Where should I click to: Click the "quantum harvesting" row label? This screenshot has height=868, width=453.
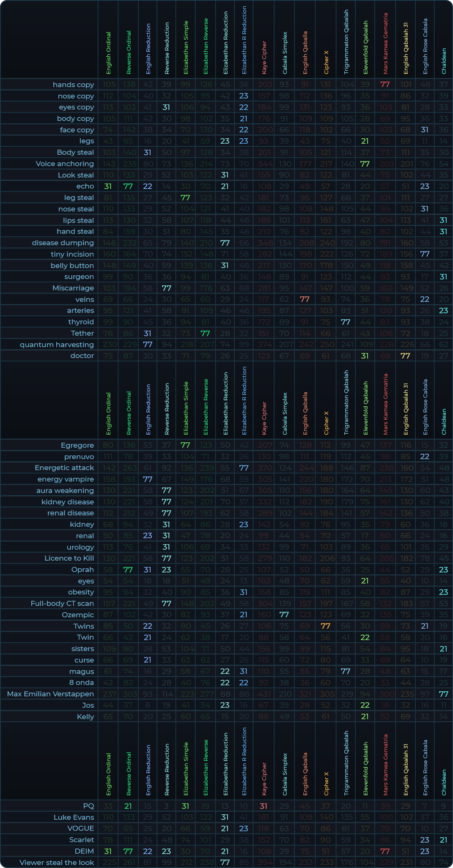tap(57, 345)
